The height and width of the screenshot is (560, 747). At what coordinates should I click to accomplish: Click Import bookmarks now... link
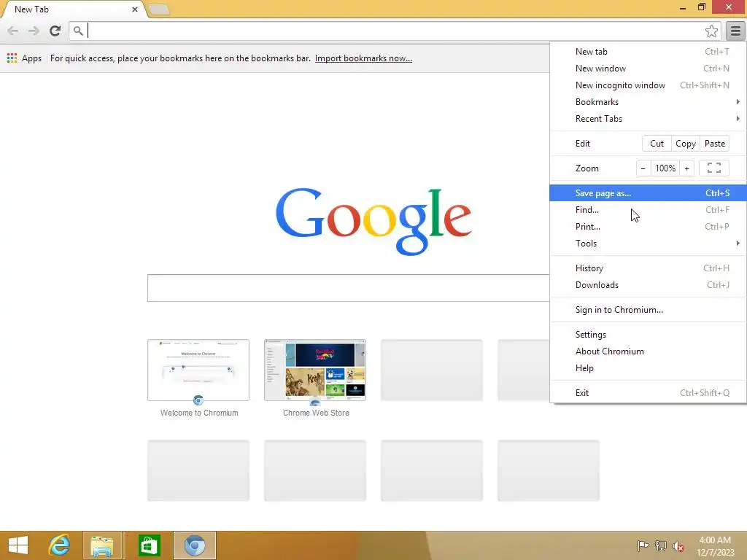pyautogui.click(x=363, y=58)
